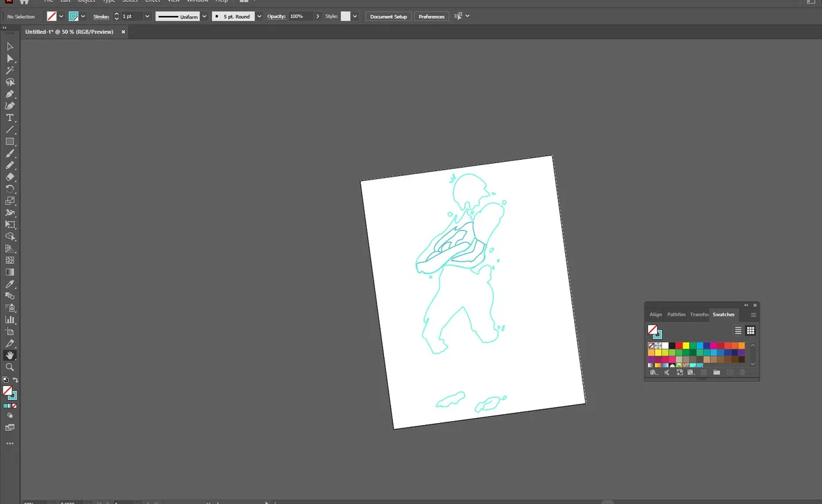Open the Swatch Libraries menu icon
Screen dimensions: 822x504
point(654,372)
